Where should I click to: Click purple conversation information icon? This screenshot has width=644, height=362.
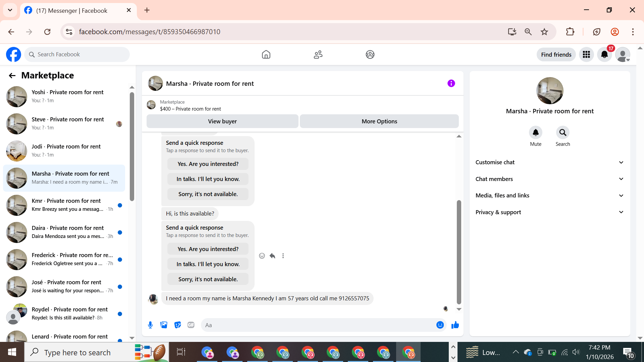[451, 83]
